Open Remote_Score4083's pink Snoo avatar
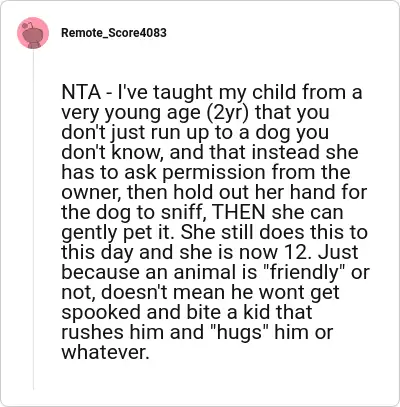The image size is (400, 407). (33, 33)
